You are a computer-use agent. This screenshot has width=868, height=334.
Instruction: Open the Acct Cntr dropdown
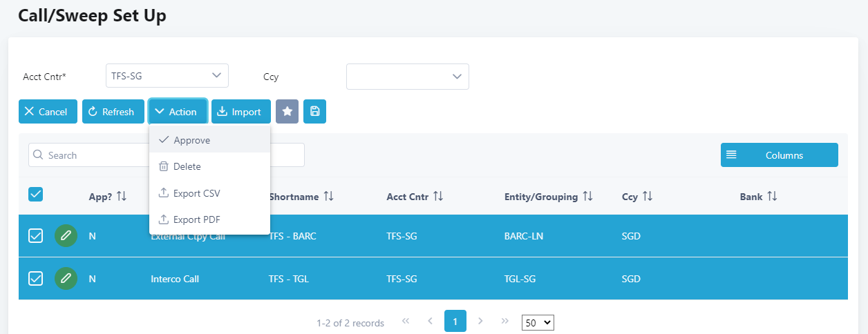167,76
